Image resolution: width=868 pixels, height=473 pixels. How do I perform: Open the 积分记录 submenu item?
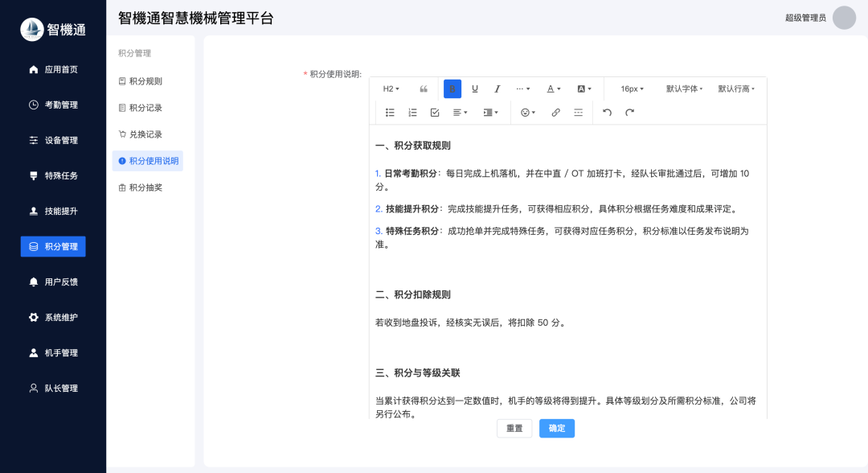[x=148, y=108]
